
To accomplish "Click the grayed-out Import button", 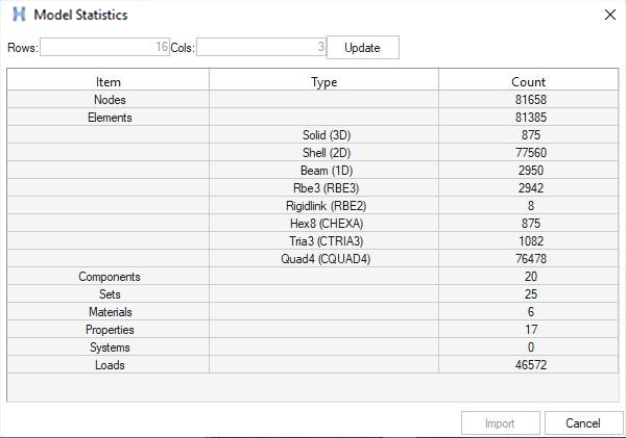I will click(x=500, y=423).
